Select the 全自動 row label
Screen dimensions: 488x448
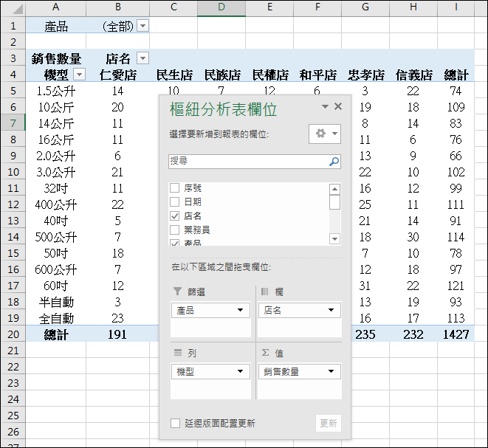pyautogui.click(x=55, y=318)
